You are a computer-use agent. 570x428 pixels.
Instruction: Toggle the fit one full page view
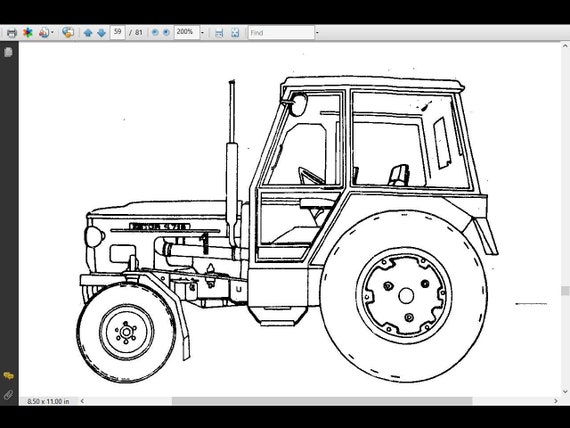tap(235, 33)
